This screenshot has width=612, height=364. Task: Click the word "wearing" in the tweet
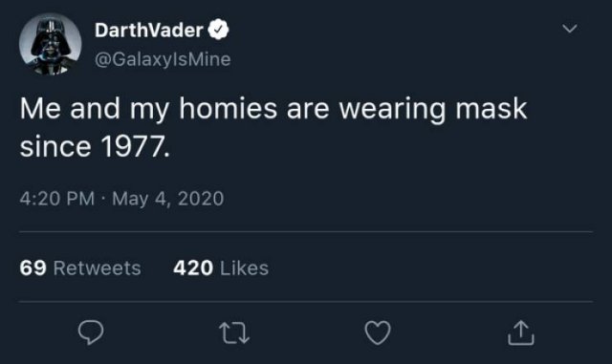click(392, 110)
